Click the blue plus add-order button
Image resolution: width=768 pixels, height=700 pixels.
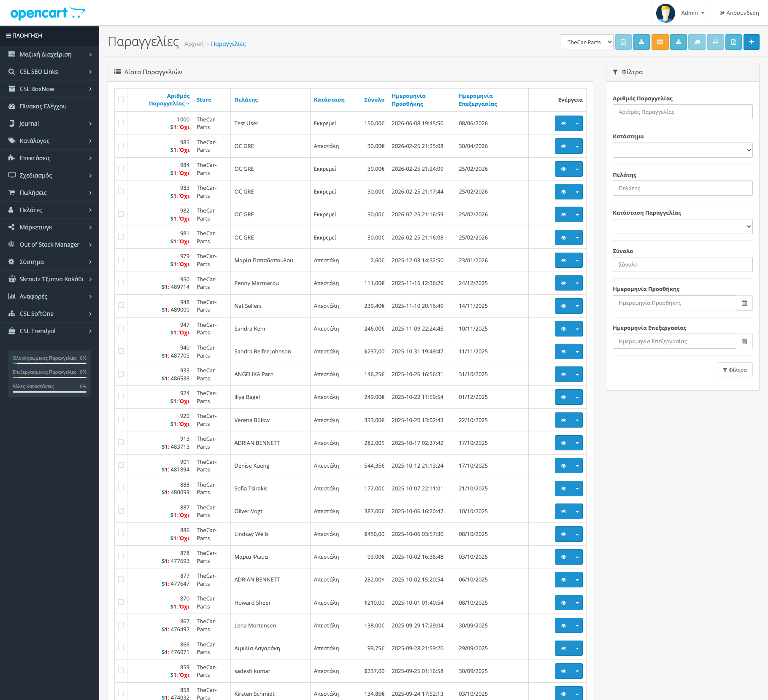[x=751, y=42]
